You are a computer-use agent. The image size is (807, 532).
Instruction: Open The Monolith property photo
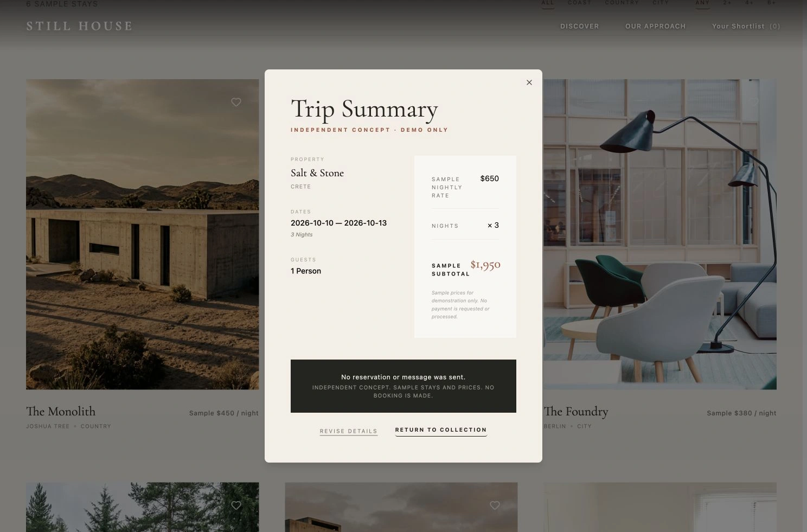143,234
